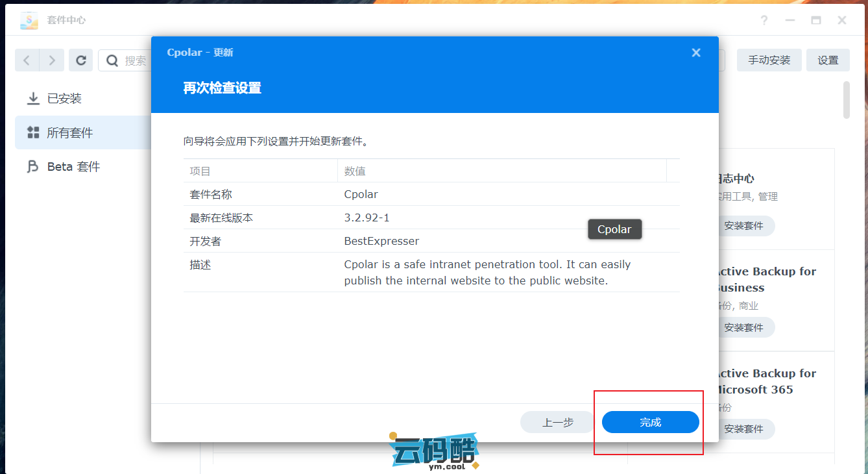
Task: Install the 日志中心 package
Action: click(x=743, y=226)
